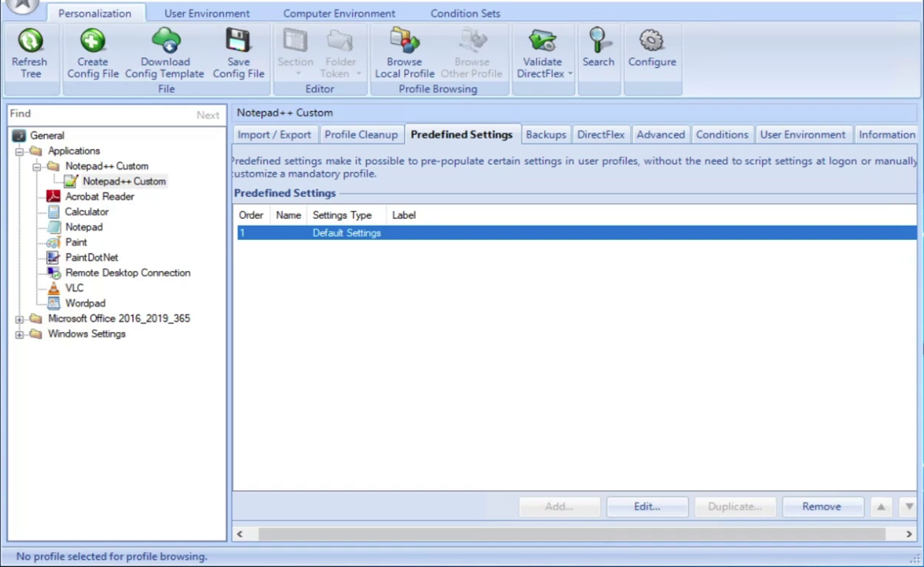
Task: Select VLC in the applications tree
Action: click(x=74, y=288)
